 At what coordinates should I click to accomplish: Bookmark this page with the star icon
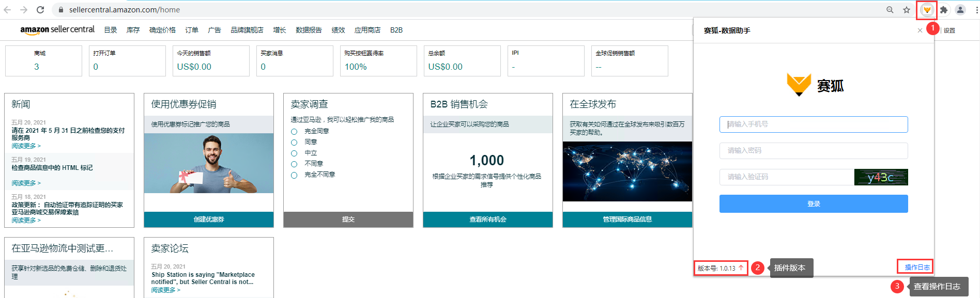pyautogui.click(x=907, y=10)
